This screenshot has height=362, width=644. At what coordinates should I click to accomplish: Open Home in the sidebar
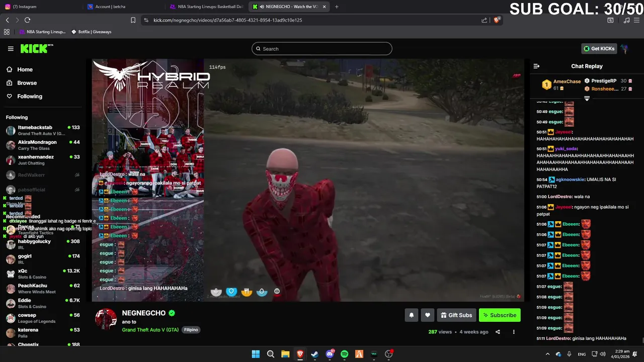(x=25, y=69)
